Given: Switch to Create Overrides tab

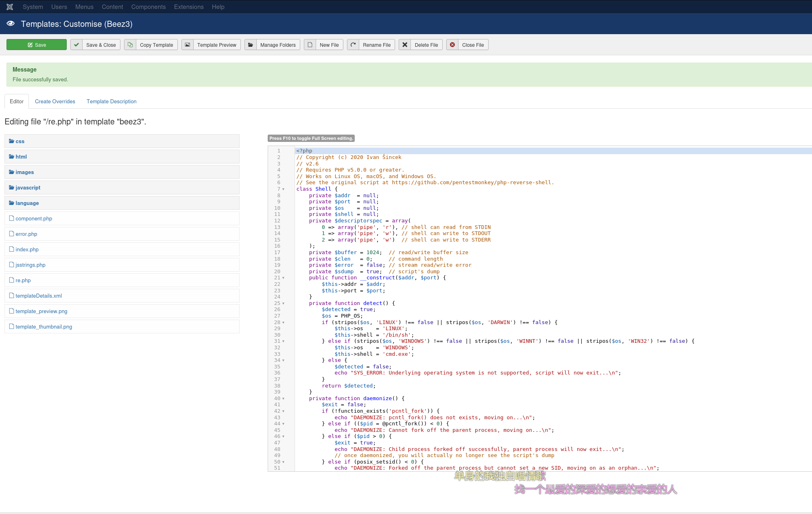Looking at the screenshot, I should (x=55, y=101).
